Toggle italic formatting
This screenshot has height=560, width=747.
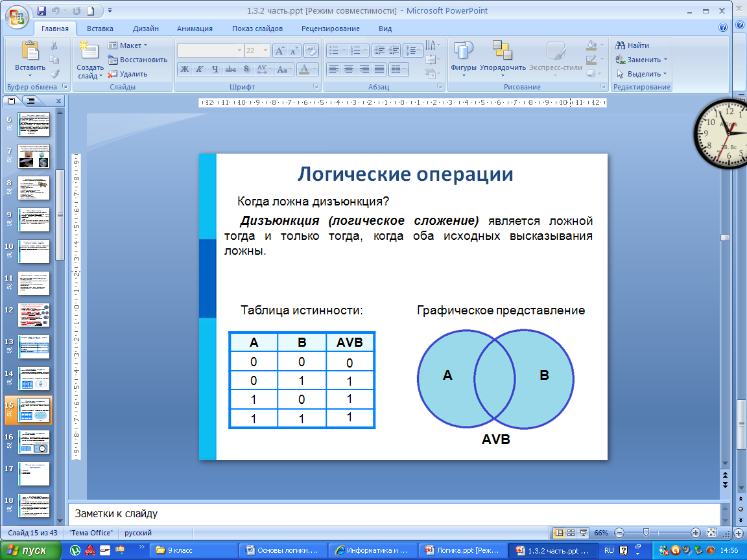tap(200, 69)
